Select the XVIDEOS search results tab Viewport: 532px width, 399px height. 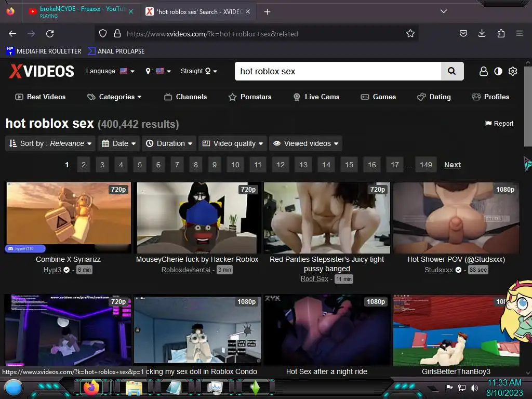[198, 11]
